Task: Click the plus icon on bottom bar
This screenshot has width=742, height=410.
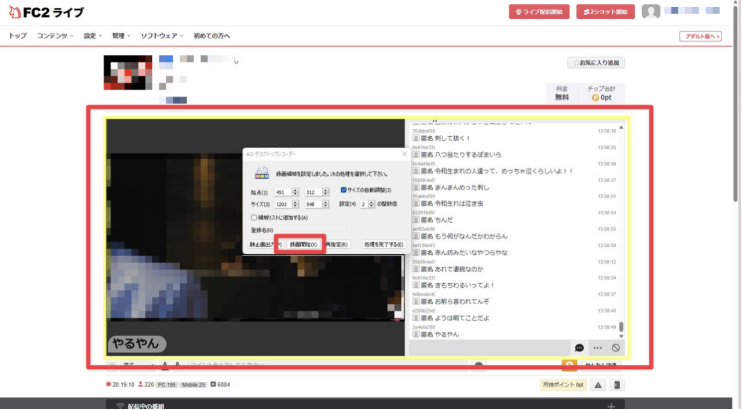Action: (610, 405)
